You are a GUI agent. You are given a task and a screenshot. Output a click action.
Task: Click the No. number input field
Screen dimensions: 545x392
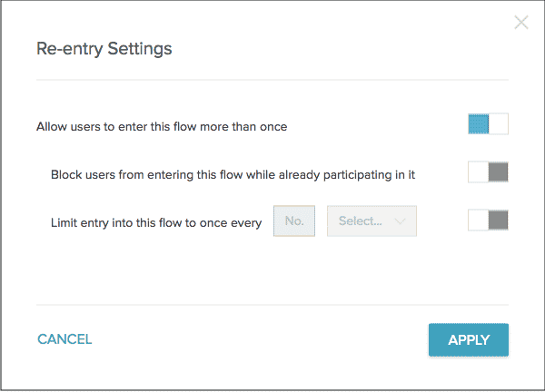coord(294,220)
